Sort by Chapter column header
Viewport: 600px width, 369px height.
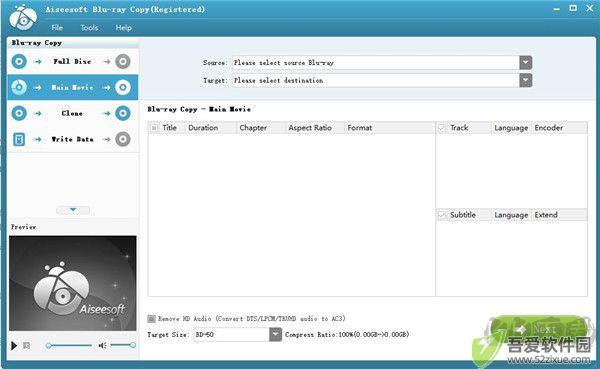pos(253,128)
